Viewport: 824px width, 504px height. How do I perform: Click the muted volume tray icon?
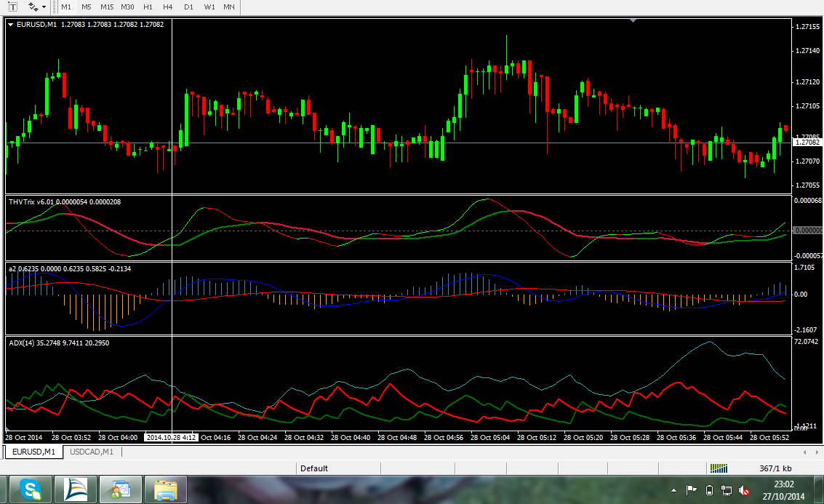[x=743, y=490]
